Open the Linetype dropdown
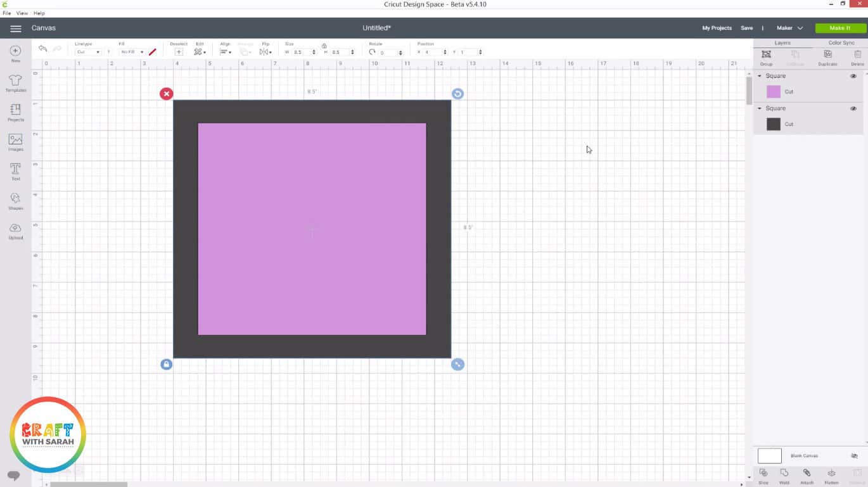The height and width of the screenshot is (487, 868). 88,52
